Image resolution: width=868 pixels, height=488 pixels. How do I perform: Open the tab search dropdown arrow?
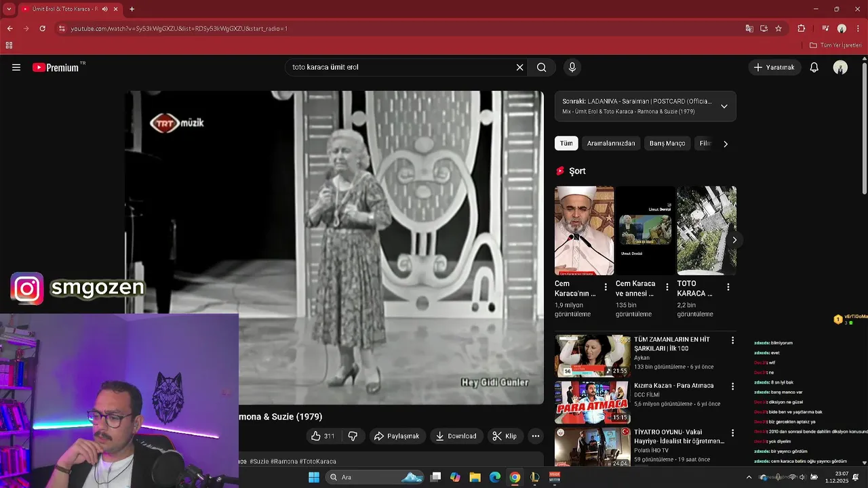pyautogui.click(x=9, y=9)
